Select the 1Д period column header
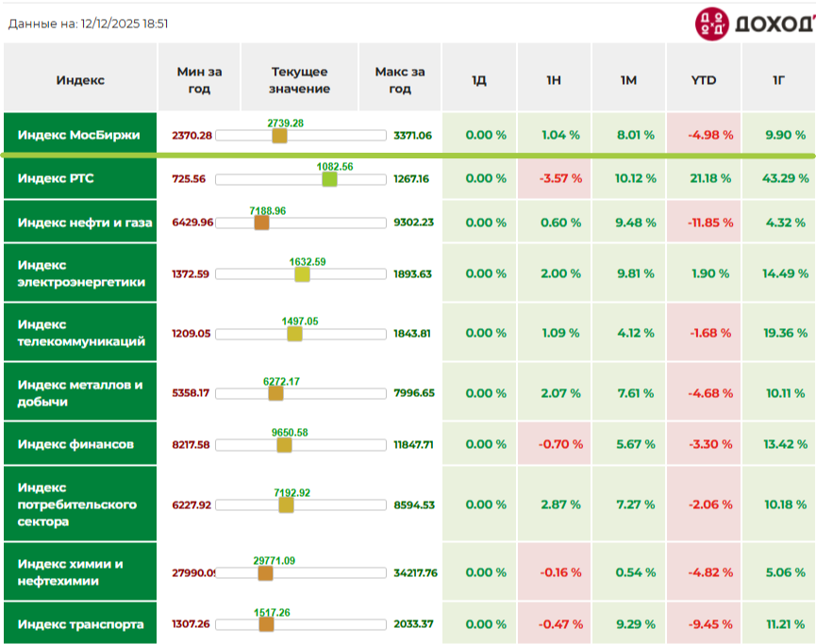This screenshot has width=816, height=644. [479, 77]
